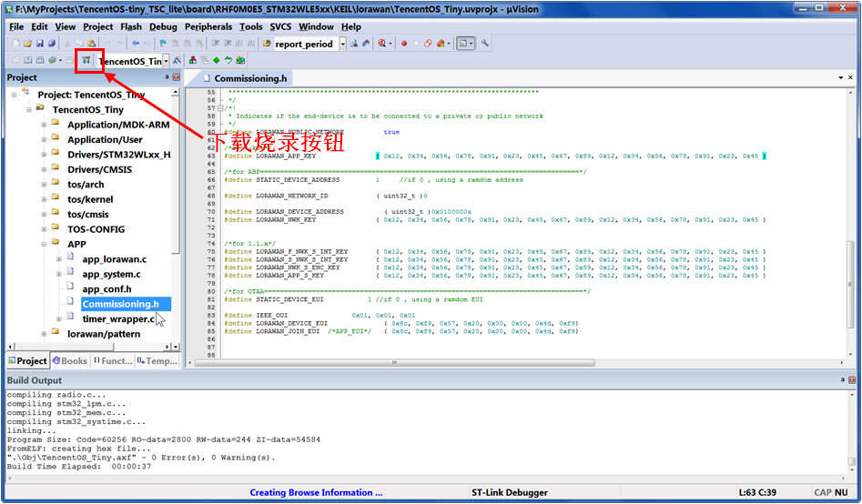Open the Debug menu
This screenshot has width=862, height=504.
(163, 26)
